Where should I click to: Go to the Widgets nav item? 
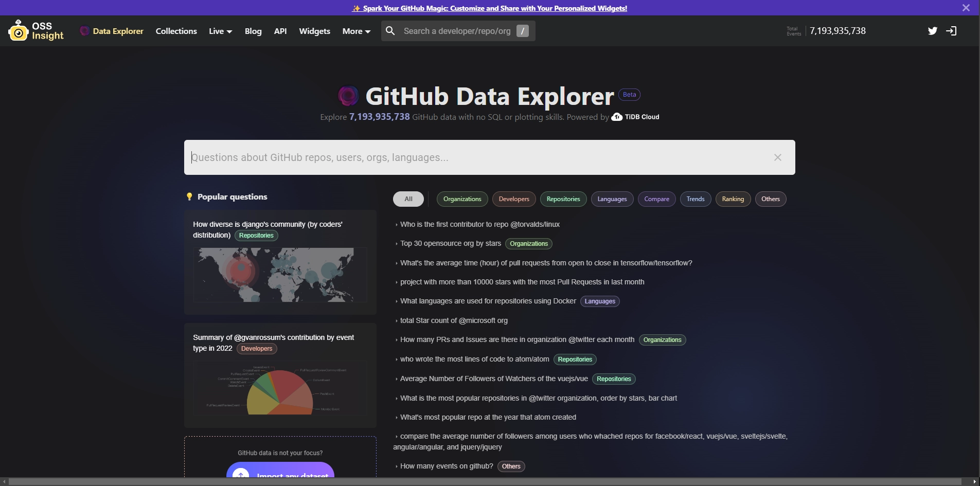click(x=314, y=31)
